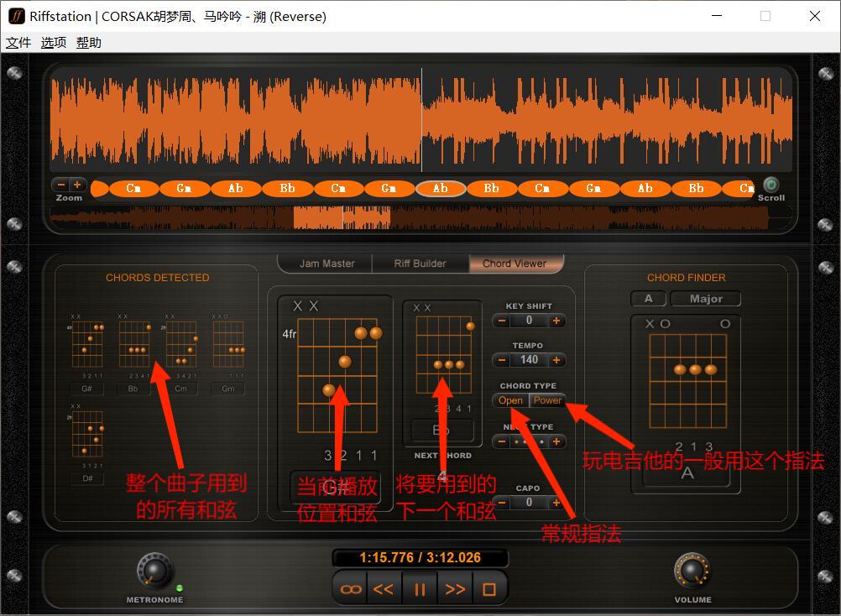The height and width of the screenshot is (616, 841).
Task: Toggle the green Metronome indicator light
Action: (x=179, y=588)
